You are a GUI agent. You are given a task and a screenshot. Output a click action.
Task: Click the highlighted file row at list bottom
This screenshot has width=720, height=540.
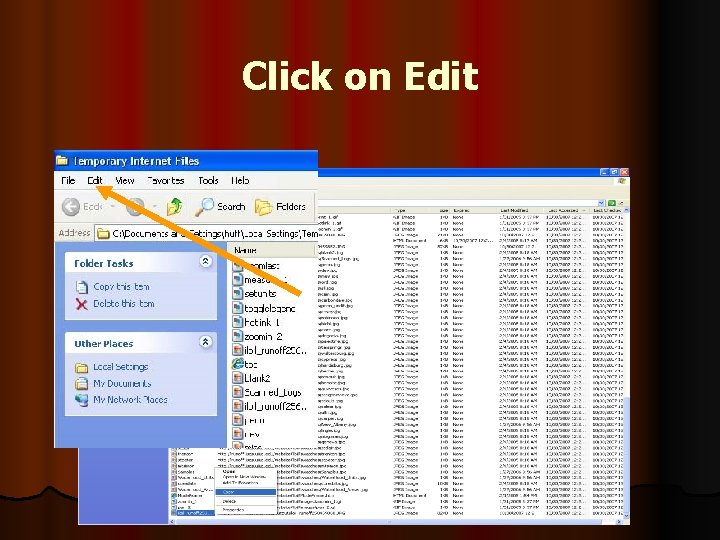(193, 513)
